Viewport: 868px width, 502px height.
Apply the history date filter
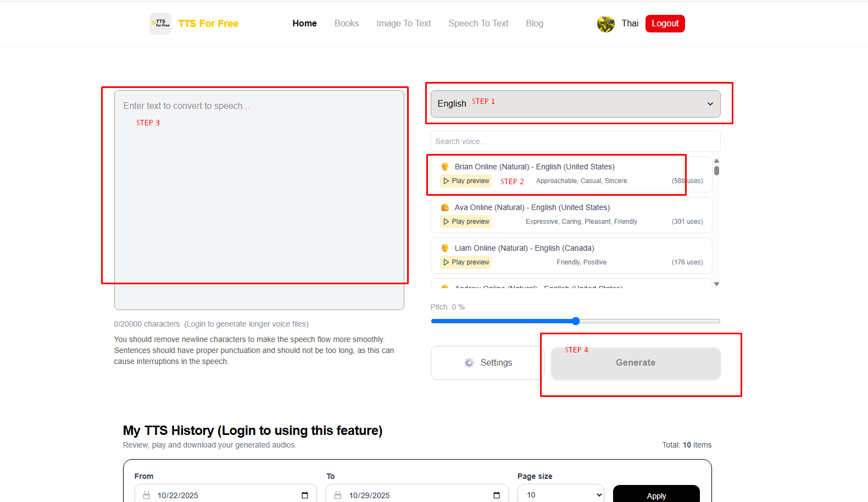click(x=656, y=495)
